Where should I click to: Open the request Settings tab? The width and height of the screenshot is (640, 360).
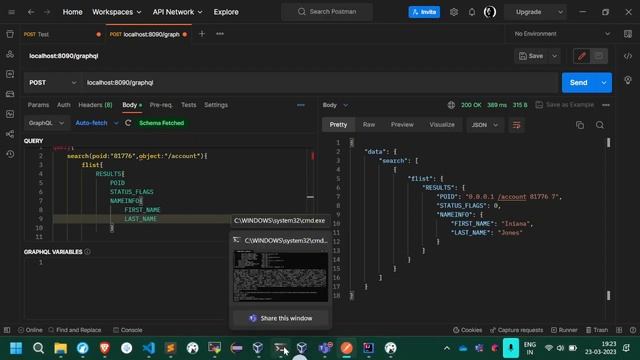(216, 105)
